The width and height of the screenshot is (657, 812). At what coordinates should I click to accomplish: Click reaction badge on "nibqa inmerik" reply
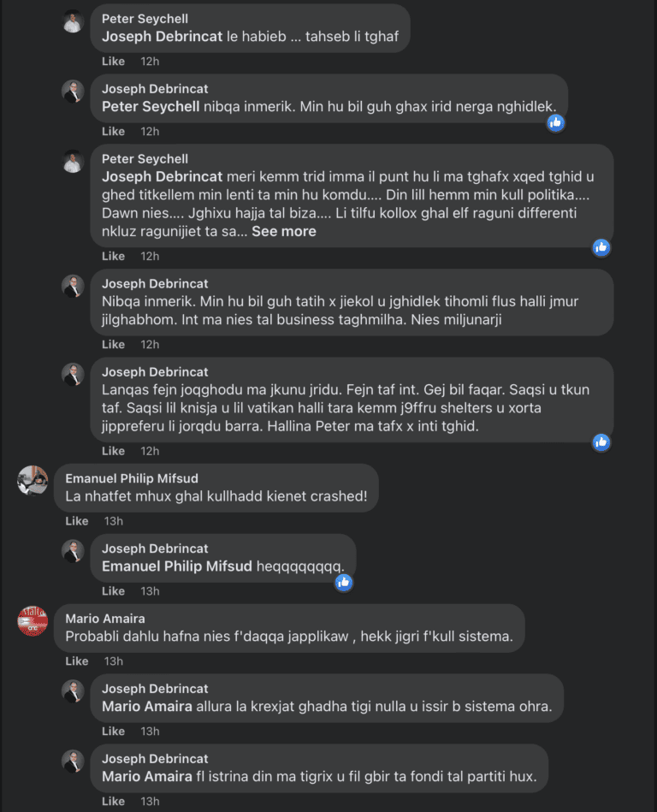click(556, 122)
